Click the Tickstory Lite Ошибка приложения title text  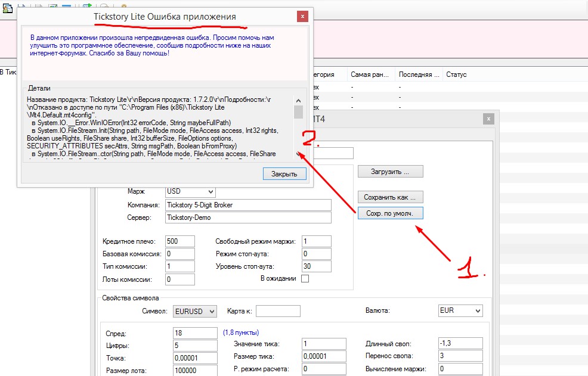tap(165, 17)
